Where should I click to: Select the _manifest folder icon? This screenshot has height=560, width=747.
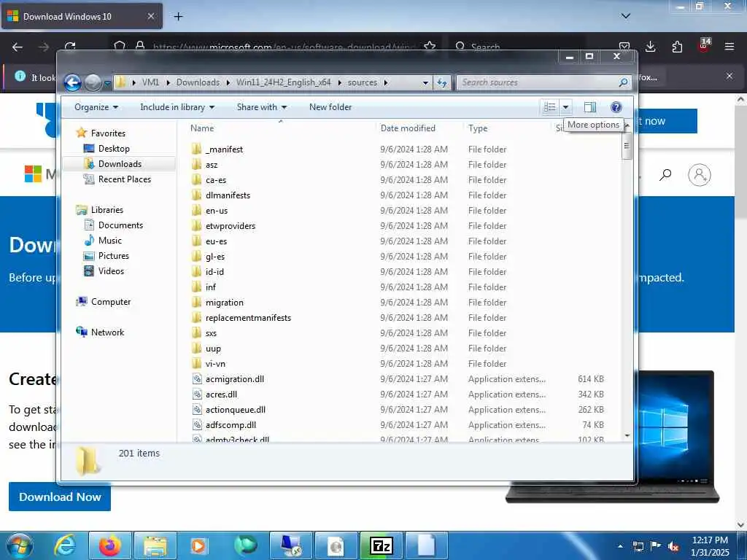[x=197, y=149]
